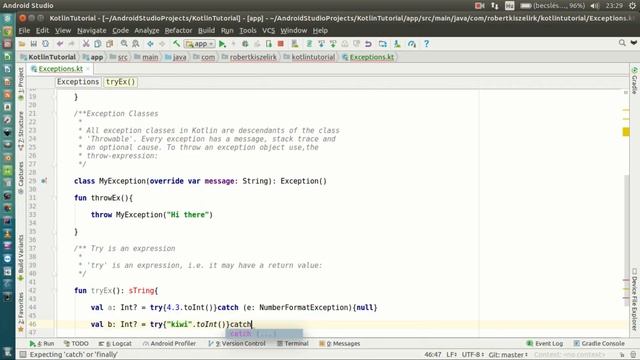
Task: Click the yellow warning marker in error stripe
Action: tap(626, 131)
